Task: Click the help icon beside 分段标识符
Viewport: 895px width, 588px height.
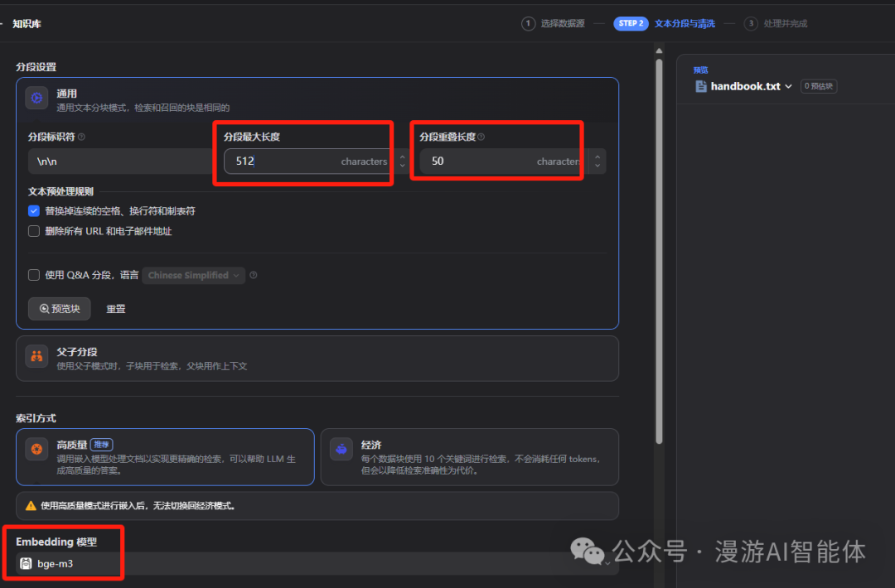Action: tap(81, 137)
